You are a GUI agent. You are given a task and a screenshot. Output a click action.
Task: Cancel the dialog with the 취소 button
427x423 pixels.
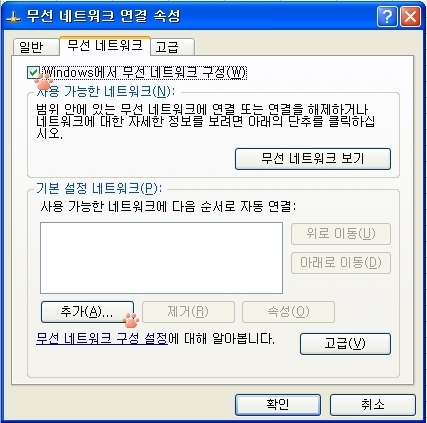(373, 405)
